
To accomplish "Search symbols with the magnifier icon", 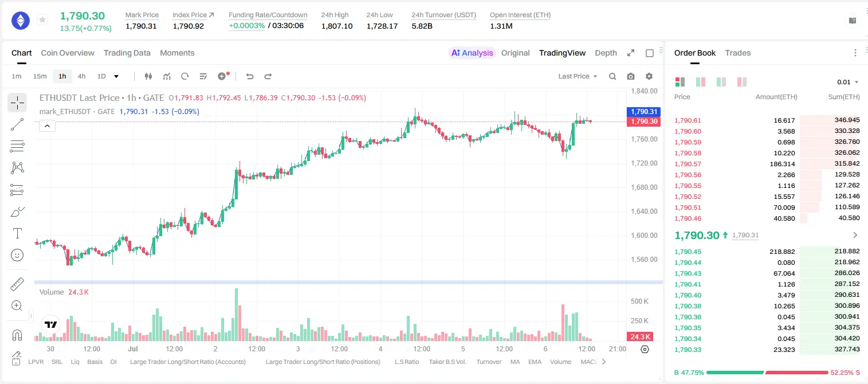I will (x=612, y=76).
